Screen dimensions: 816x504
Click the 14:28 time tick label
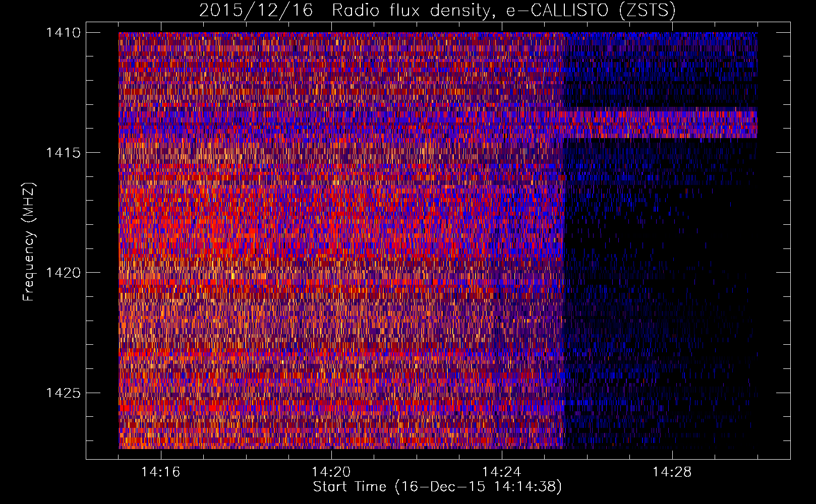click(672, 472)
